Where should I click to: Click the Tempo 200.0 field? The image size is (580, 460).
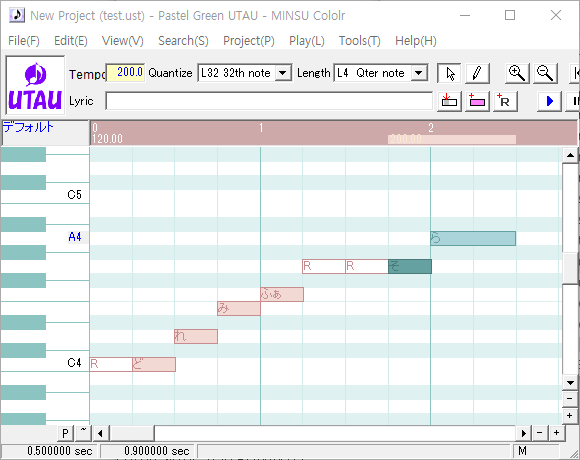125,72
